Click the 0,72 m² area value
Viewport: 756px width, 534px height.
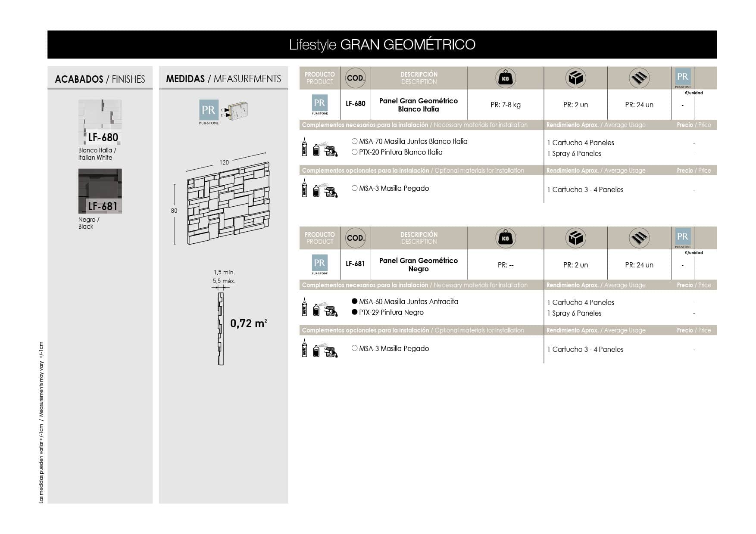coord(248,323)
